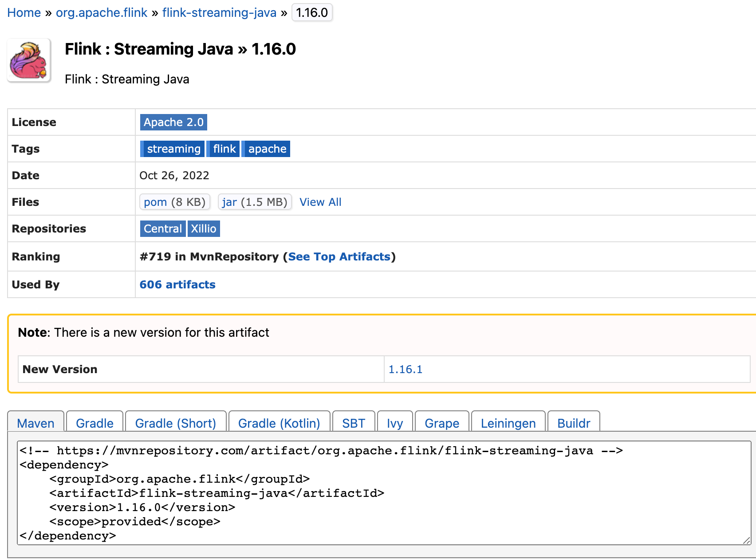Open See Top Artifacts link
The height and width of the screenshot is (559, 756).
pos(339,256)
